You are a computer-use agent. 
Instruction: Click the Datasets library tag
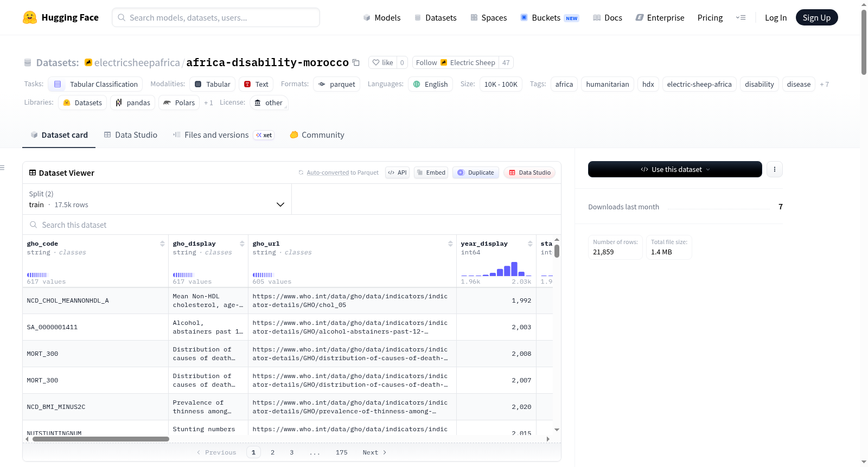[x=82, y=103]
